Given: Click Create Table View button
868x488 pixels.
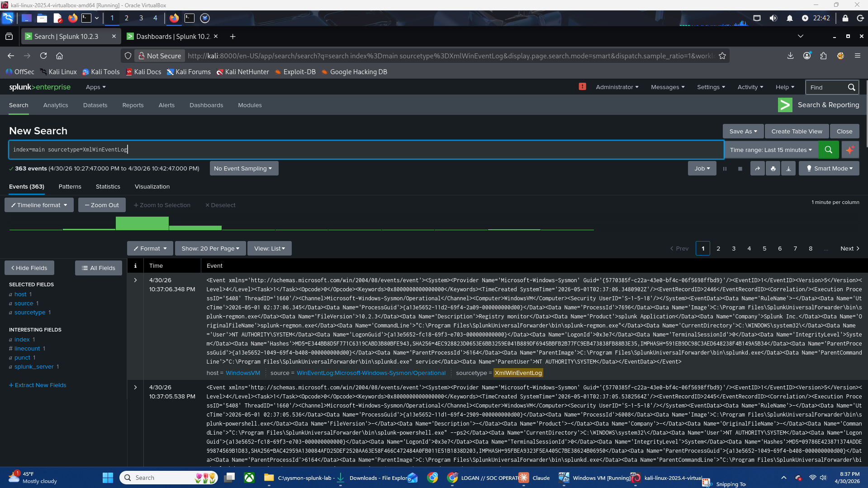Looking at the screenshot, I should [797, 131].
